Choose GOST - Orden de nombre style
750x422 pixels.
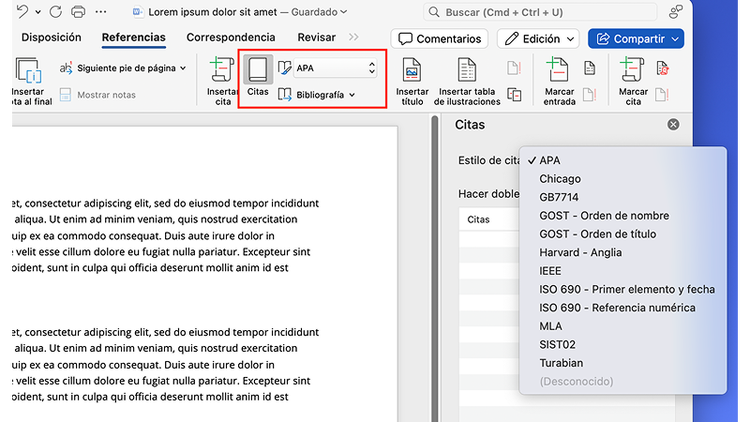point(623,216)
